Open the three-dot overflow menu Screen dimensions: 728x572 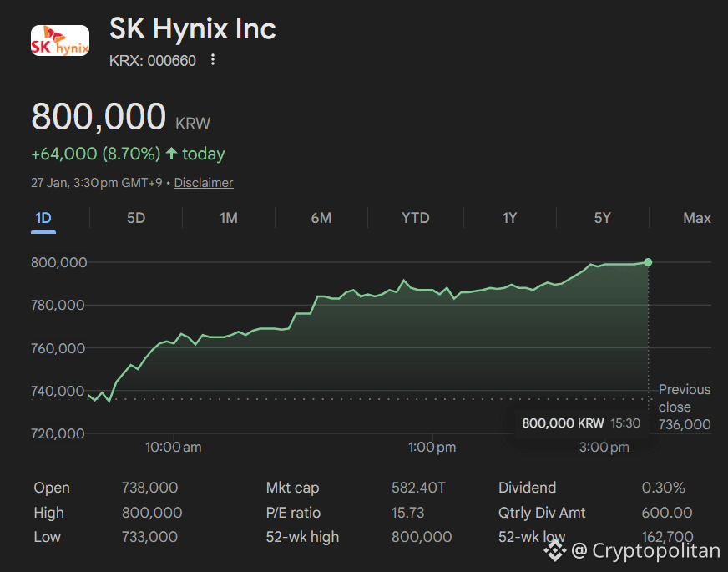point(213,60)
